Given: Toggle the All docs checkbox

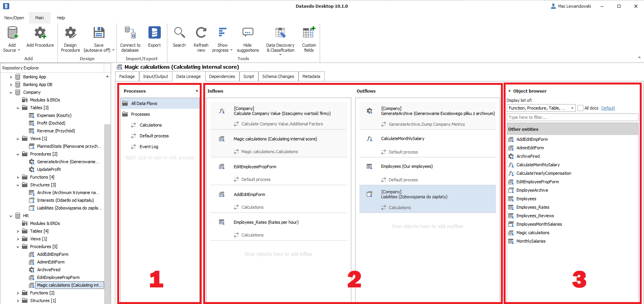Looking at the screenshot, I should coord(580,108).
